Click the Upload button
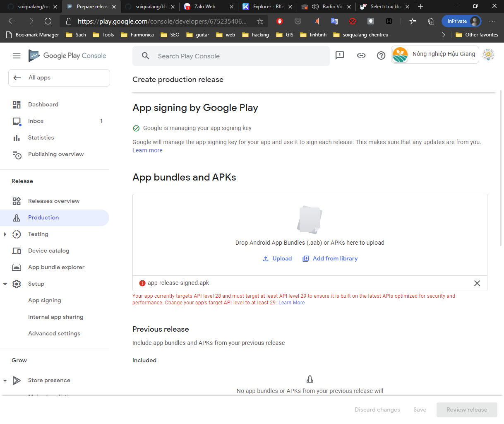The image size is (504, 424). [277, 258]
